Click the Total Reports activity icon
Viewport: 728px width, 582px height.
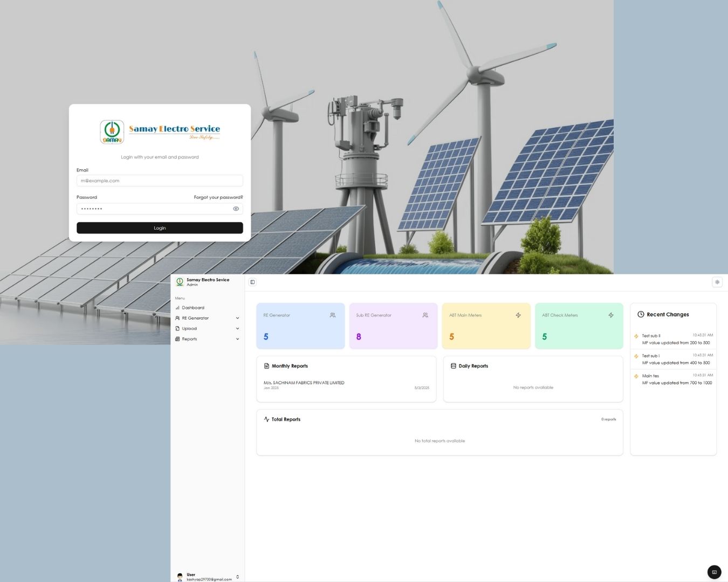[266, 419]
